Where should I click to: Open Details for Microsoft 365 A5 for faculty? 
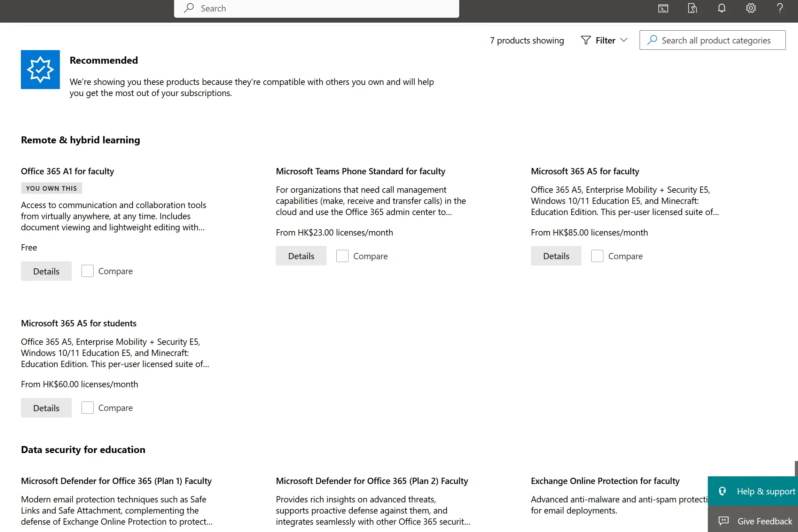556,256
